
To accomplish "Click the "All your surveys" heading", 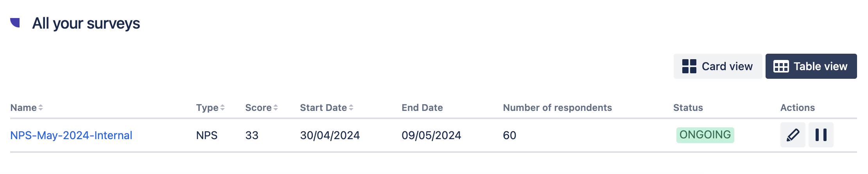I will coord(86,24).
